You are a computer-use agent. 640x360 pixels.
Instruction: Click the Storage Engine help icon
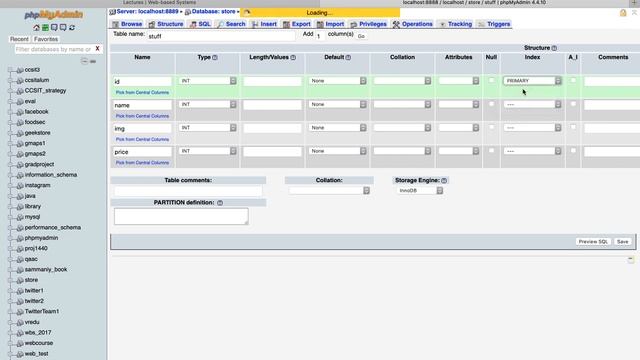coord(444,180)
